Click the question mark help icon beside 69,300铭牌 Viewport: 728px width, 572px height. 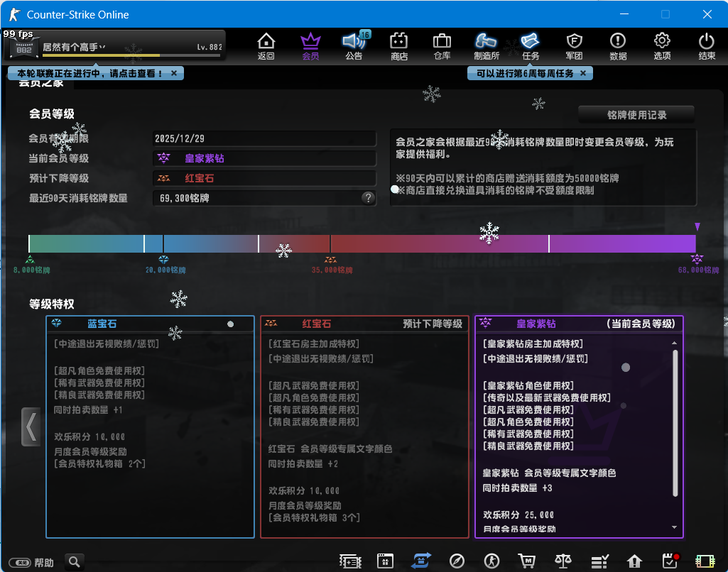(368, 198)
